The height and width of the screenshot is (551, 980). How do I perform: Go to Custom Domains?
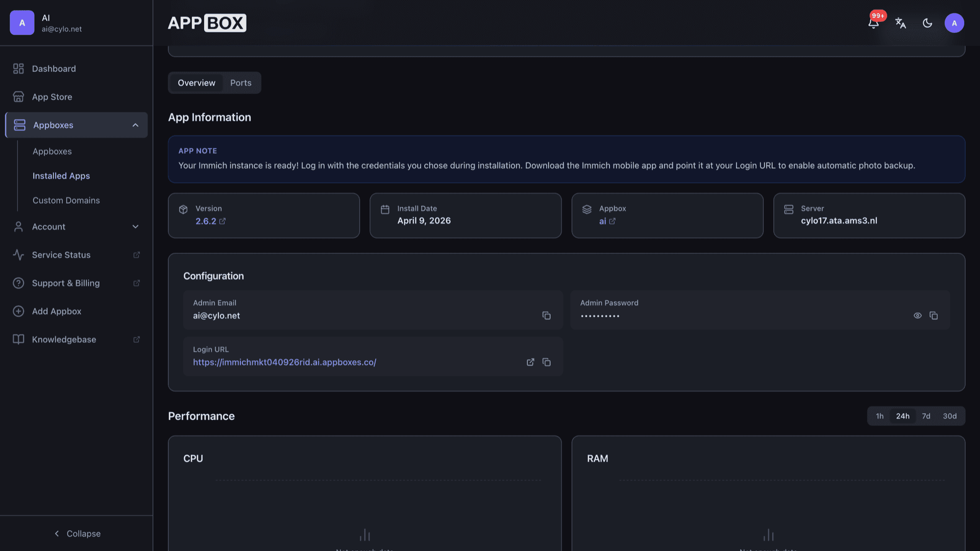tap(66, 200)
